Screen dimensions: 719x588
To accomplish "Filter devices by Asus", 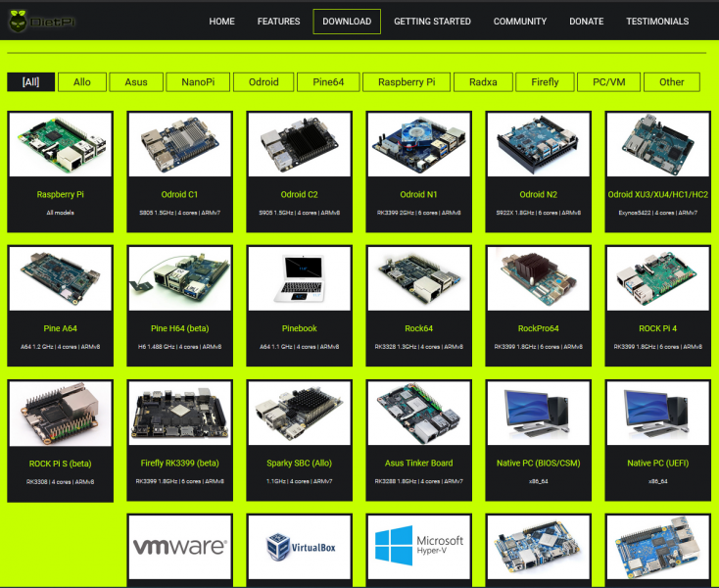I will point(136,82).
